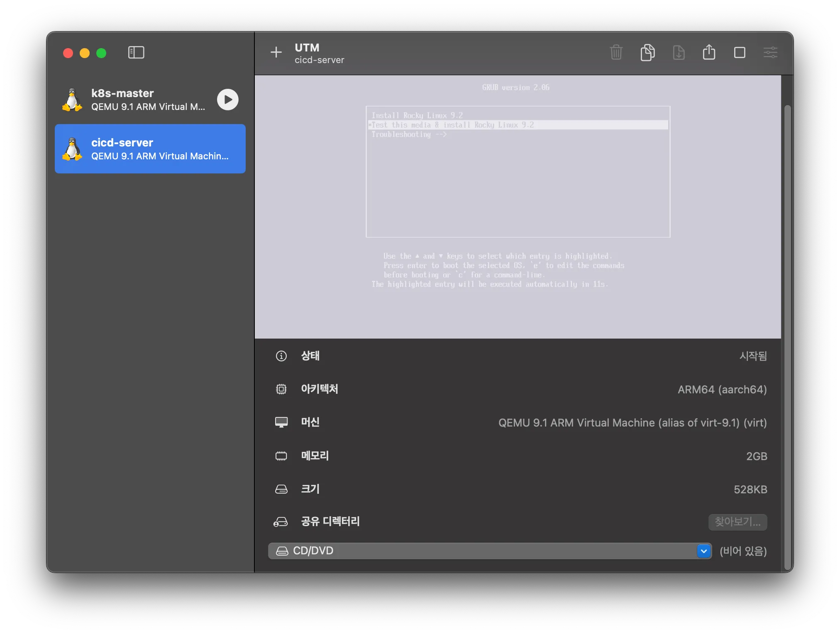Click the download-document icon in the toolbar
This screenshot has width=840, height=634.
[x=679, y=53]
